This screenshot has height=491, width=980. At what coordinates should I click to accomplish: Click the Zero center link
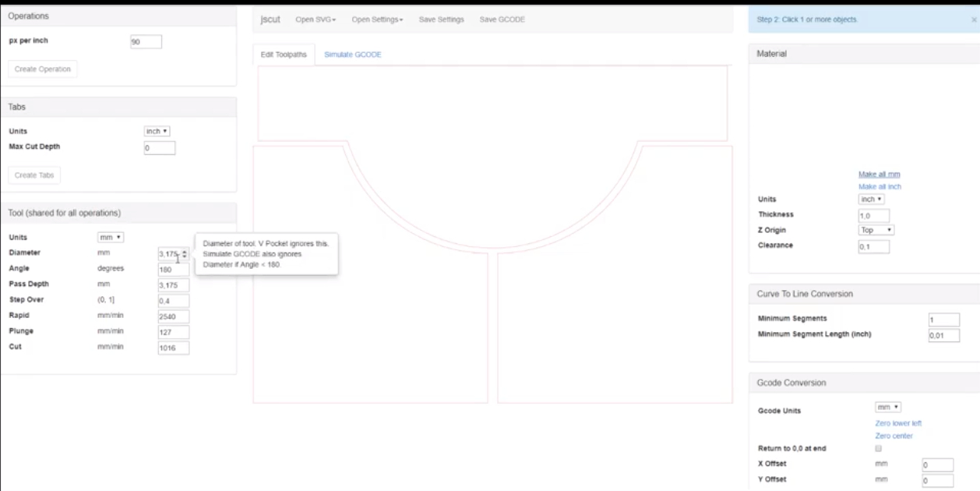coord(894,436)
